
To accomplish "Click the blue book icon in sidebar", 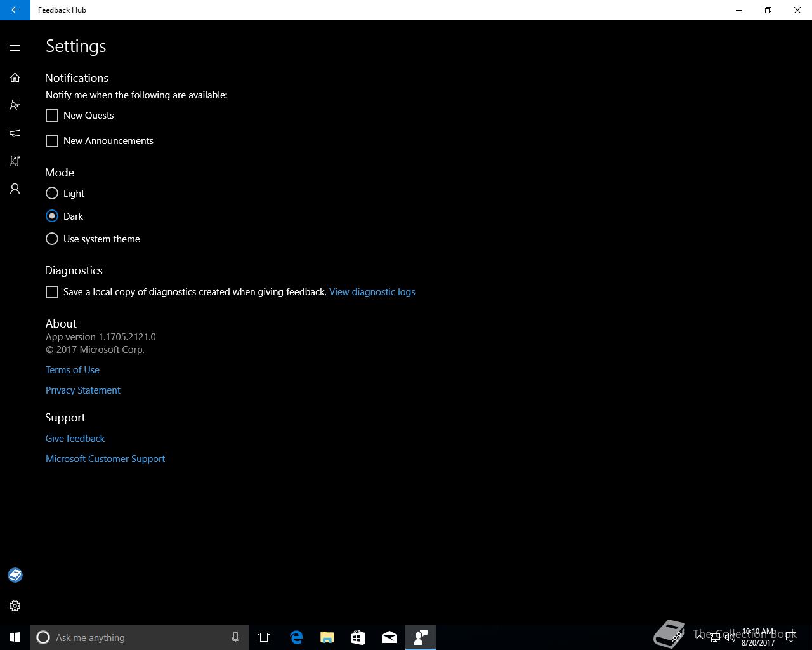I will tap(15, 575).
